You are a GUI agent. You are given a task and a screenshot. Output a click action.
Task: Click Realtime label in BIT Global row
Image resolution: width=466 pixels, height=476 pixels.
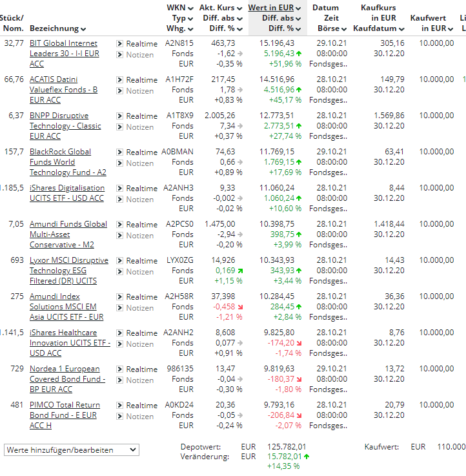(x=142, y=44)
